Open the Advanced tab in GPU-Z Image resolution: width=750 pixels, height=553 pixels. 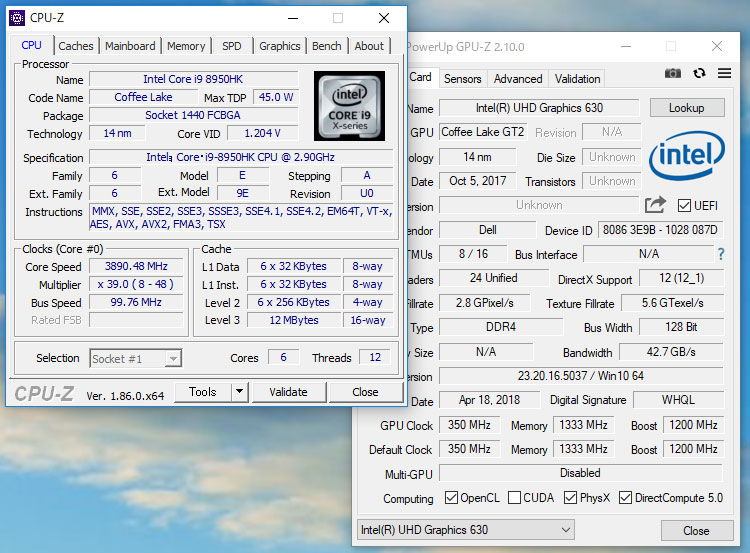(518, 79)
